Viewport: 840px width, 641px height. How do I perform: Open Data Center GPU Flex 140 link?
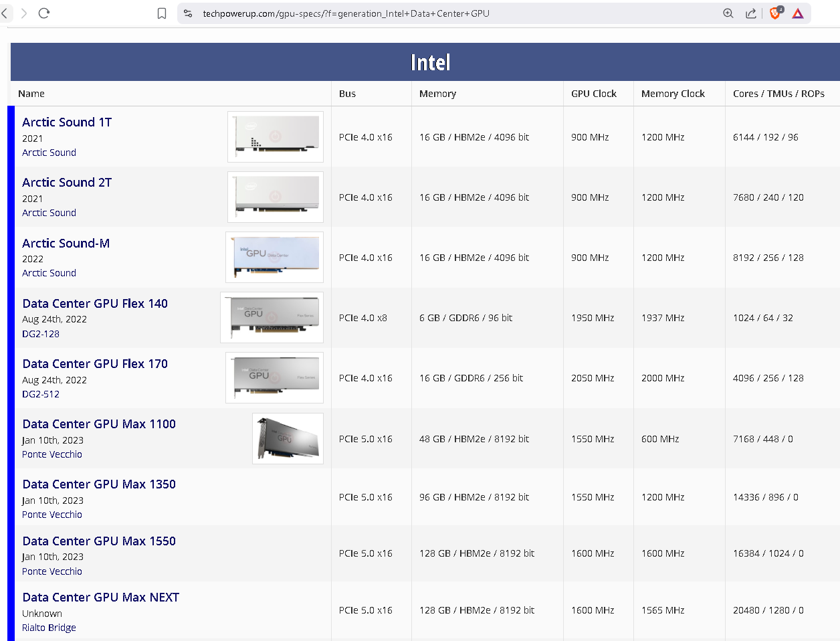pyautogui.click(x=95, y=304)
